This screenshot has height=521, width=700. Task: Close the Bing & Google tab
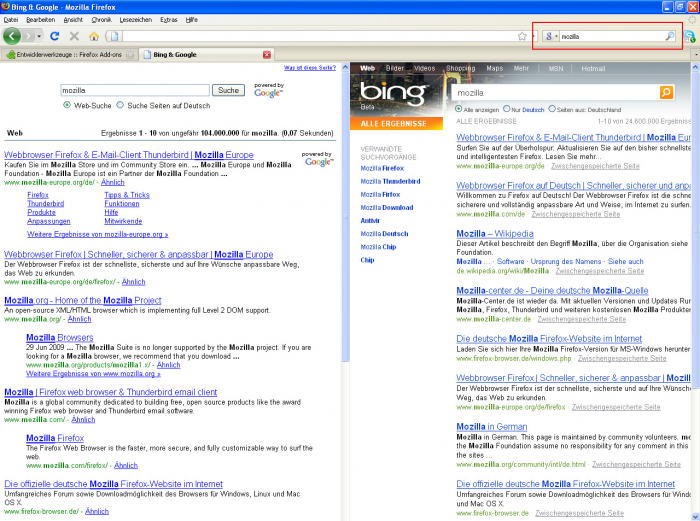(x=267, y=54)
